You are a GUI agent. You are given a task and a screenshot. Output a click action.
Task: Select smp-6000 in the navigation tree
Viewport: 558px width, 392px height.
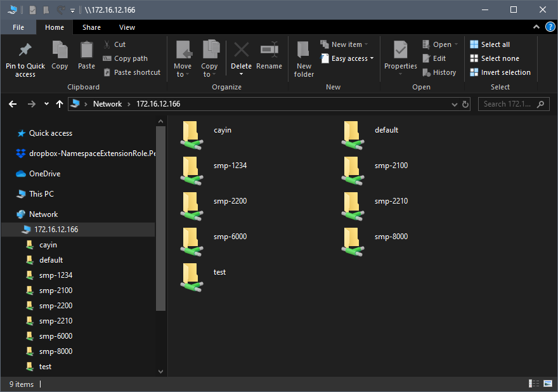49,336
